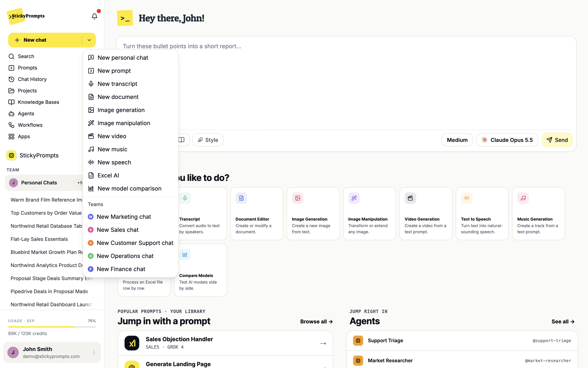Click the Workflows icon in sidebar
The width and height of the screenshot is (588, 368).
[x=11, y=125]
